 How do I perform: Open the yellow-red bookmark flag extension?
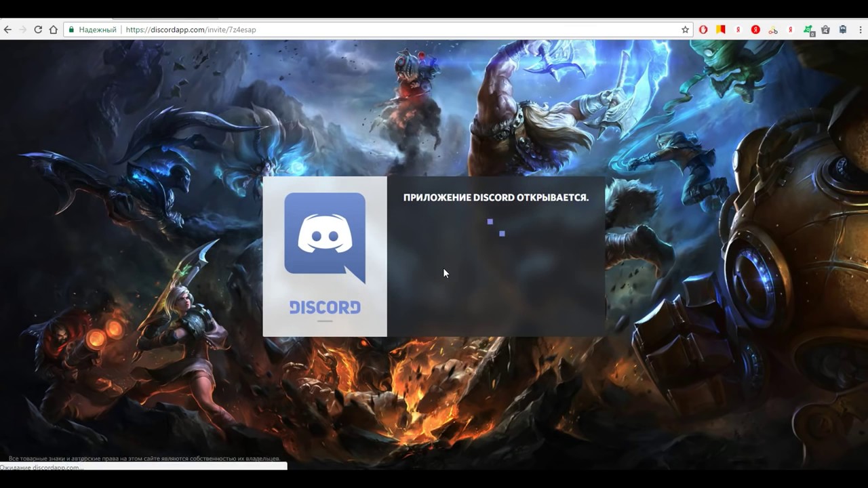coord(721,30)
